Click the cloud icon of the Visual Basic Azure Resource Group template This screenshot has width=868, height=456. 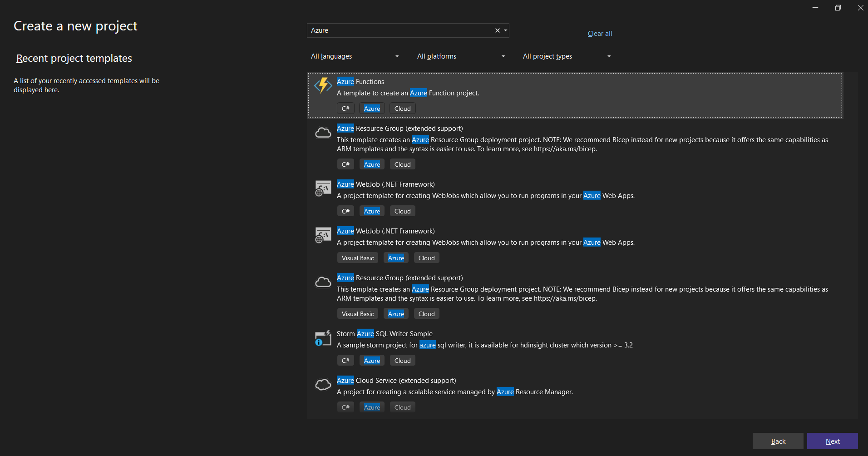[x=323, y=282]
